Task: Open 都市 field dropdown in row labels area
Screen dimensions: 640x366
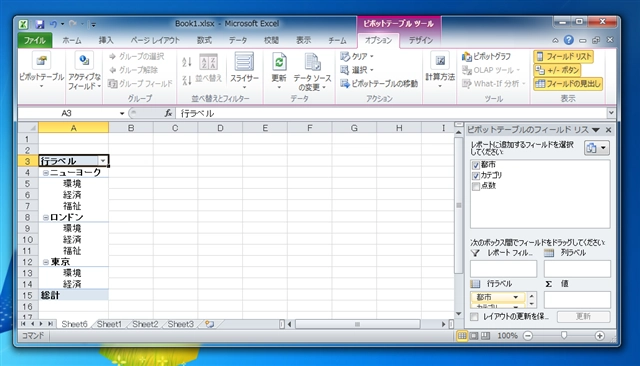Action: 516,297
